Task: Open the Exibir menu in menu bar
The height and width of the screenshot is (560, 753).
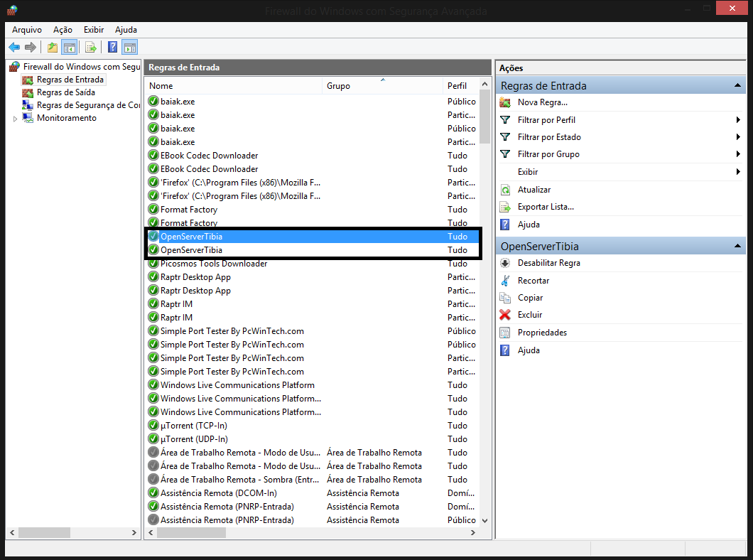Action: coord(94,30)
